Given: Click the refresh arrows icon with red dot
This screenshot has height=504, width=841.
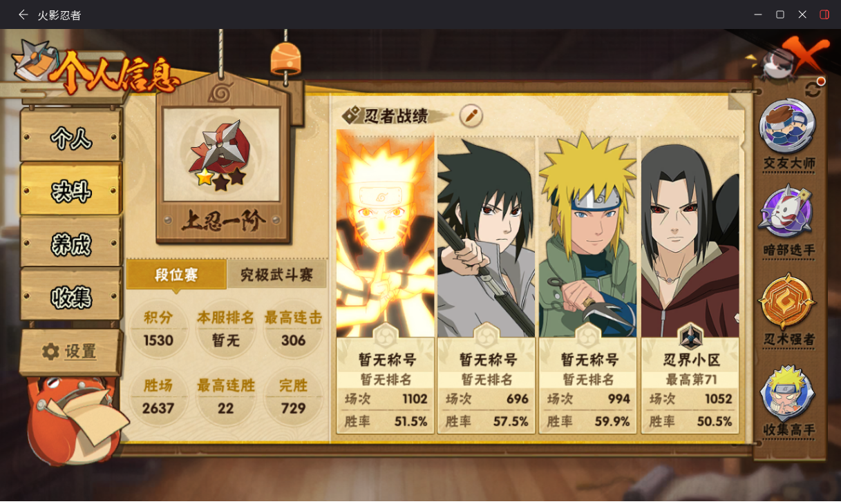Looking at the screenshot, I should [814, 87].
